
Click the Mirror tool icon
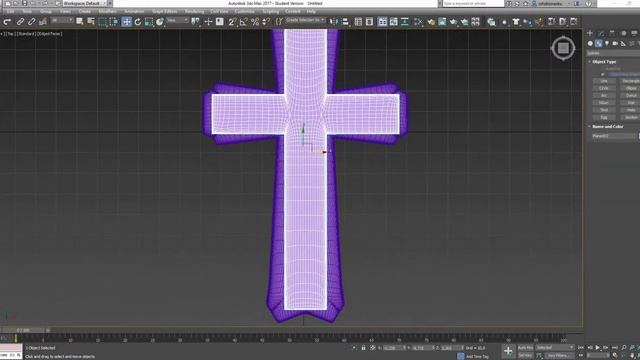tap(334, 22)
